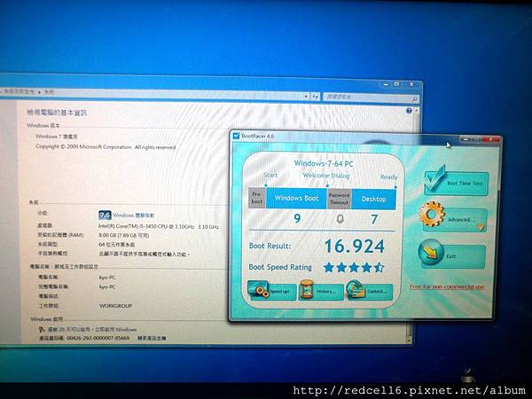This screenshot has width=532, height=399.
Task: Open the Windows Experience Index link
Action: click(133, 215)
